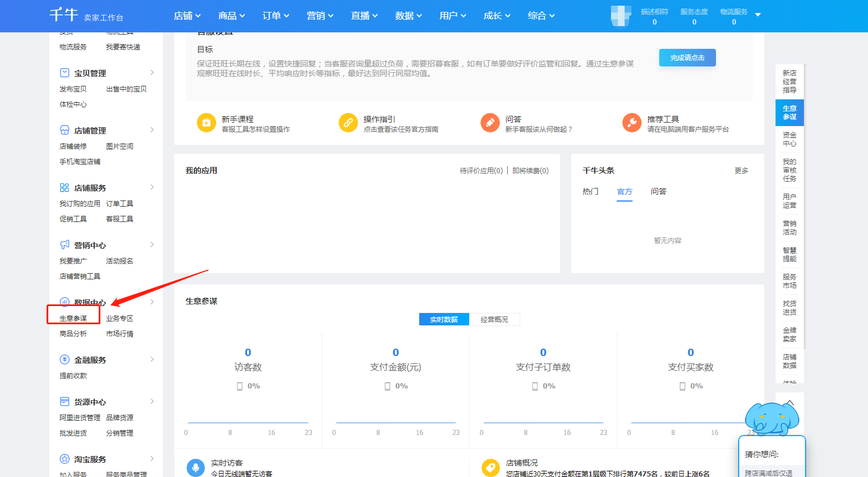Open 金牌卖家 in right sidebar
The image size is (868, 477).
[790, 334]
